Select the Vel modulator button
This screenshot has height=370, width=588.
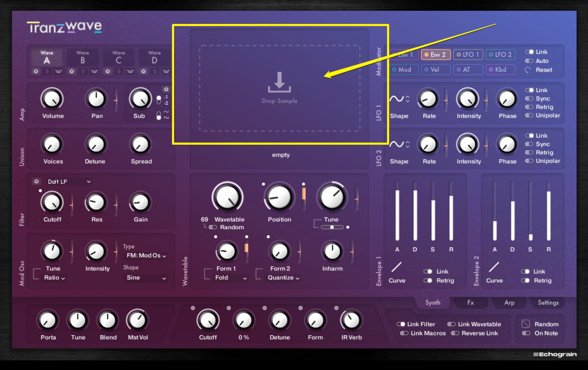pos(436,69)
